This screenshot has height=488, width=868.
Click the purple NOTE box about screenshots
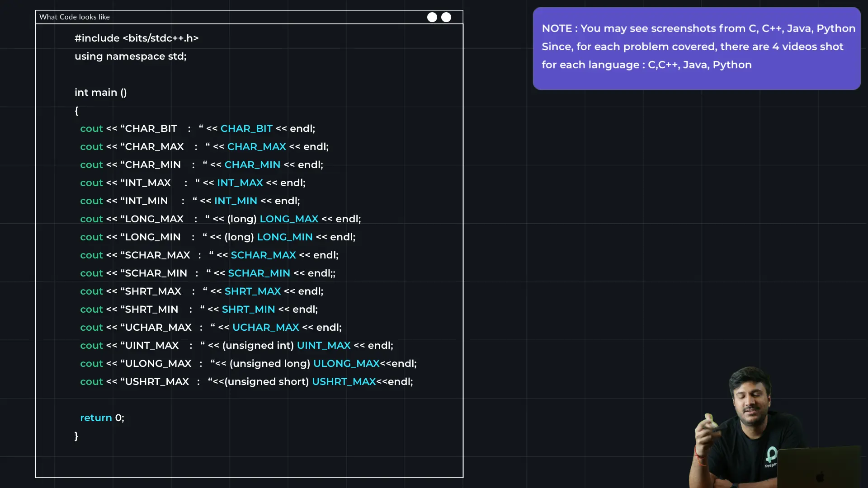(696, 48)
